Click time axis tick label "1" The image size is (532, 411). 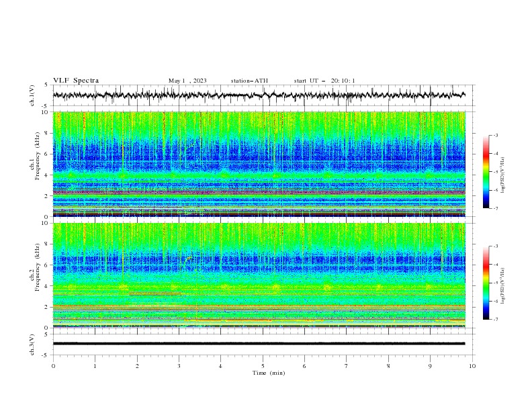click(x=95, y=366)
